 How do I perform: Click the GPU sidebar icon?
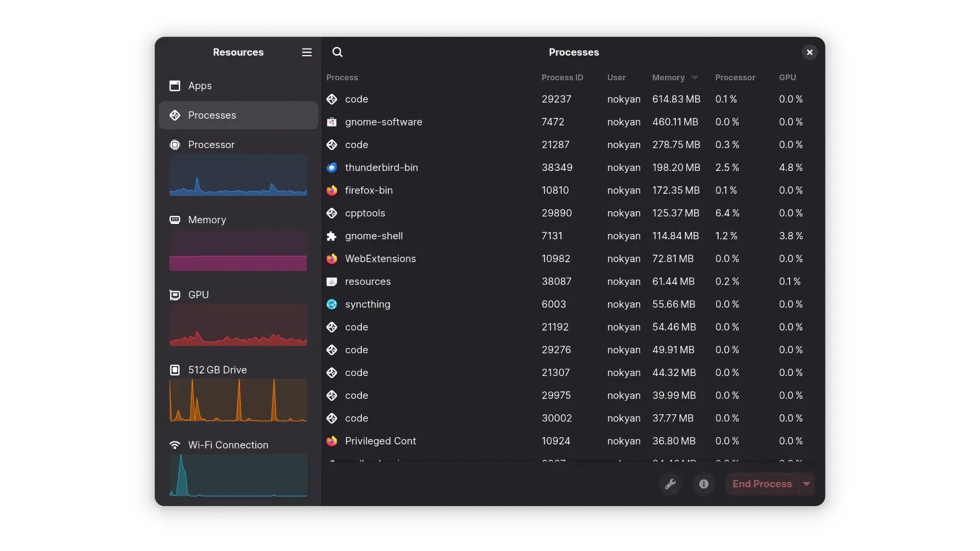point(175,295)
